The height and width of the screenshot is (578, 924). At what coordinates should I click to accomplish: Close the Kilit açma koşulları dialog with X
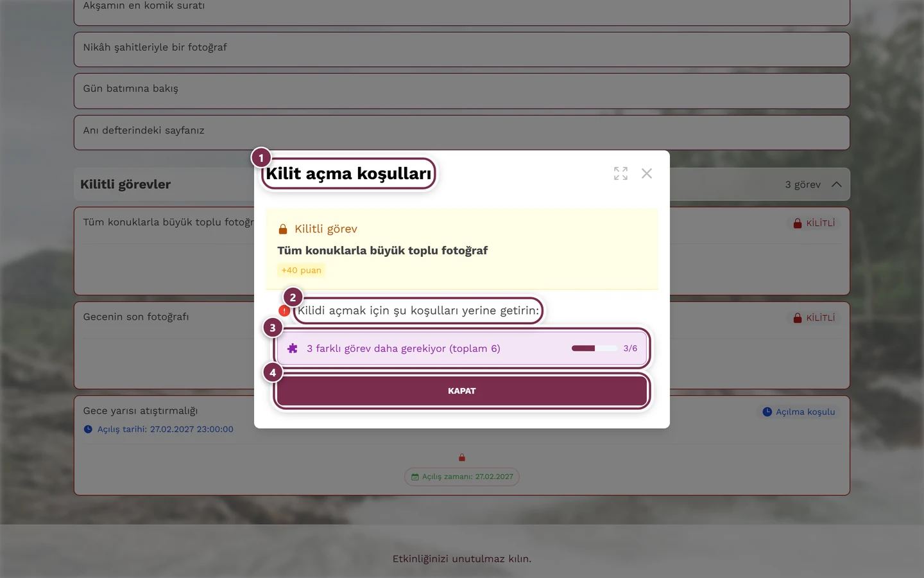pyautogui.click(x=647, y=173)
